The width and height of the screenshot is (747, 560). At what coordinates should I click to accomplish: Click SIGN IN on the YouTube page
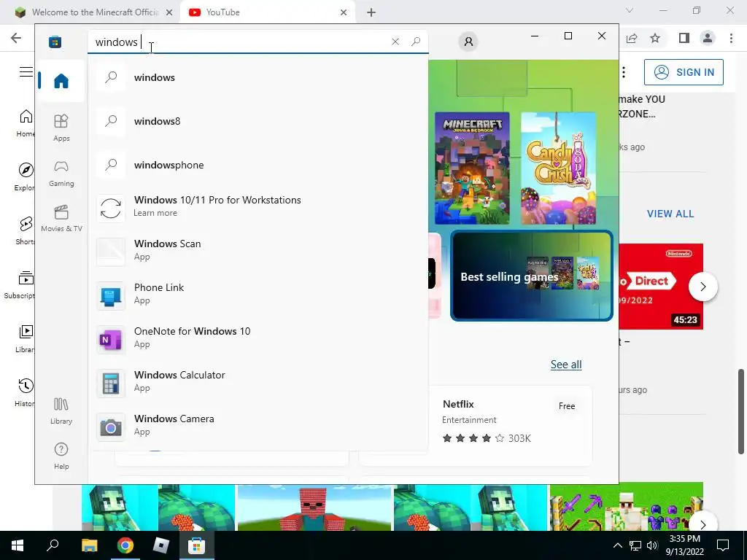coord(684,72)
